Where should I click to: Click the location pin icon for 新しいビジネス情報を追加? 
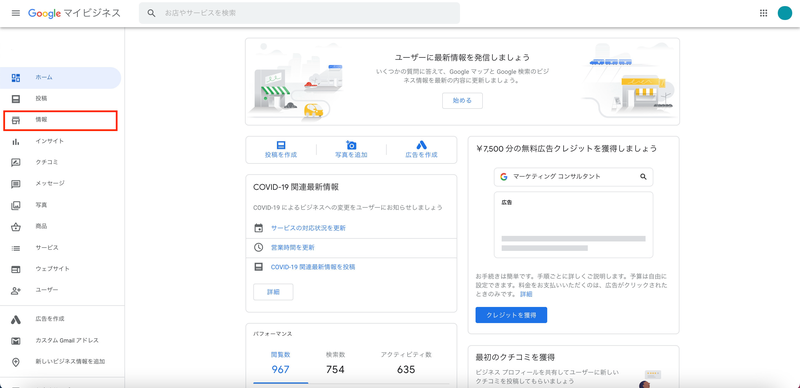(x=16, y=362)
